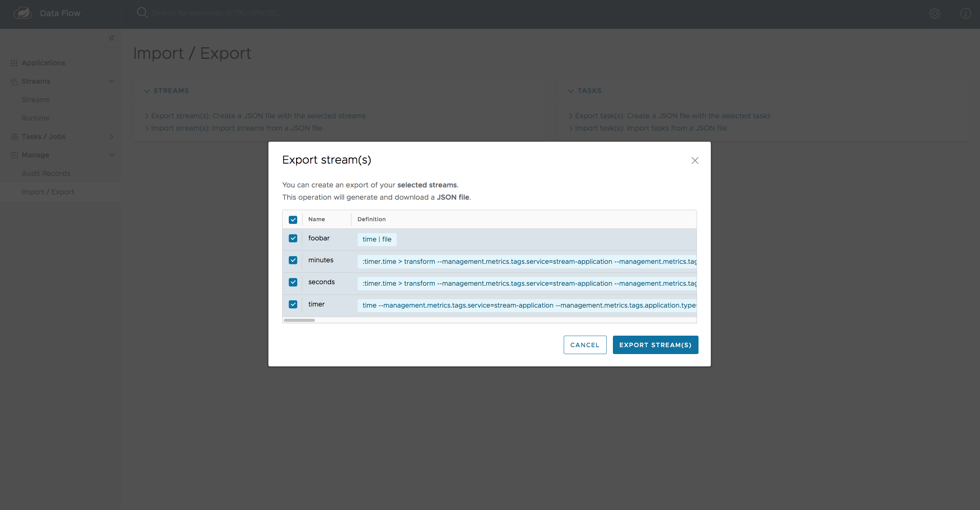The image size is (980, 510).
Task: Navigate to Audit Records menu item
Action: coord(46,173)
